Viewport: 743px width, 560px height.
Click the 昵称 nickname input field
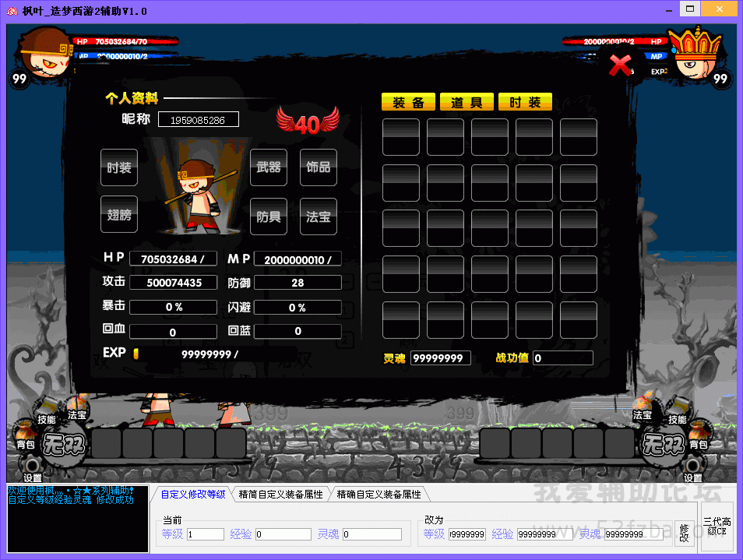point(199,120)
